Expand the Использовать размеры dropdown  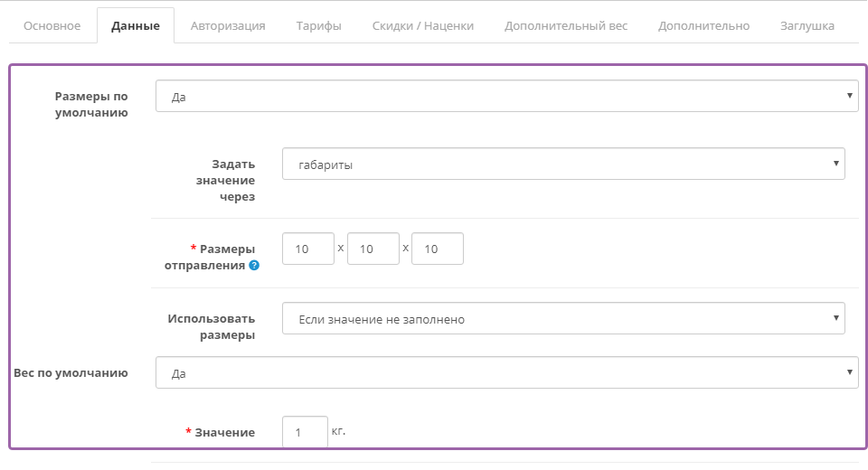click(562, 318)
